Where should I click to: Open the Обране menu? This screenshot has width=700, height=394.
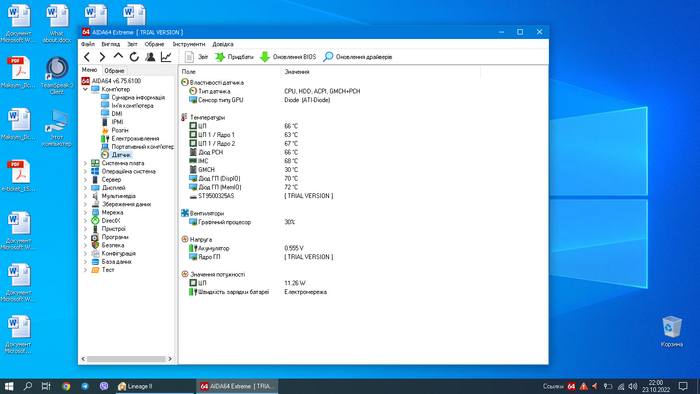pyautogui.click(x=154, y=44)
